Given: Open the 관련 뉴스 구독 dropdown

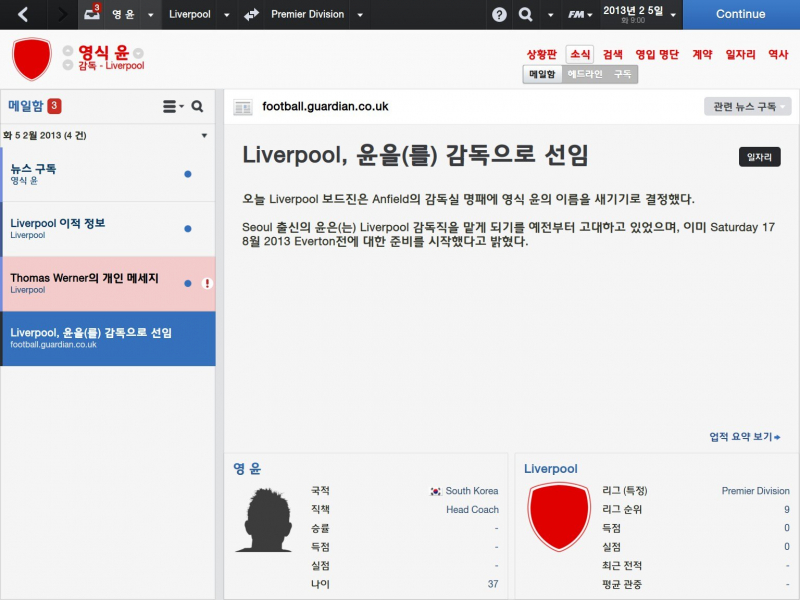Looking at the screenshot, I should point(747,107).
